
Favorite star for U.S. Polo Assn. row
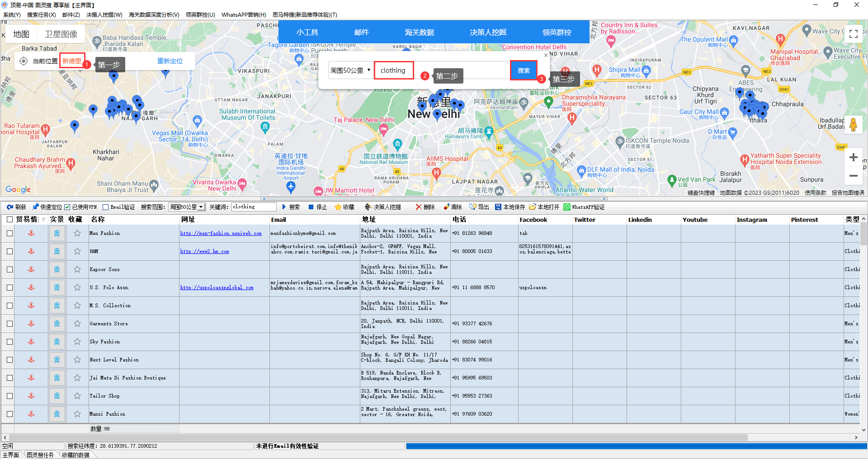pyautogui.click(x=77, y=287)
